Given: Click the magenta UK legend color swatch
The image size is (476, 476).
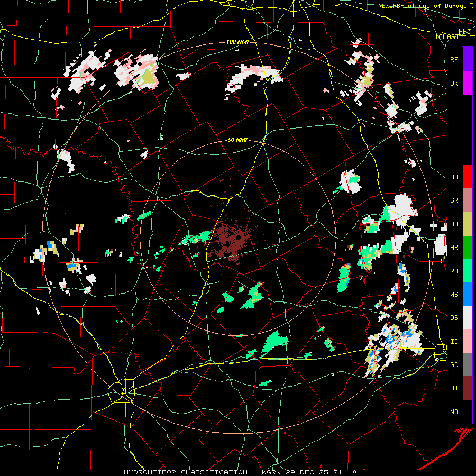Looking at the screenshot, I should [467, 83].
